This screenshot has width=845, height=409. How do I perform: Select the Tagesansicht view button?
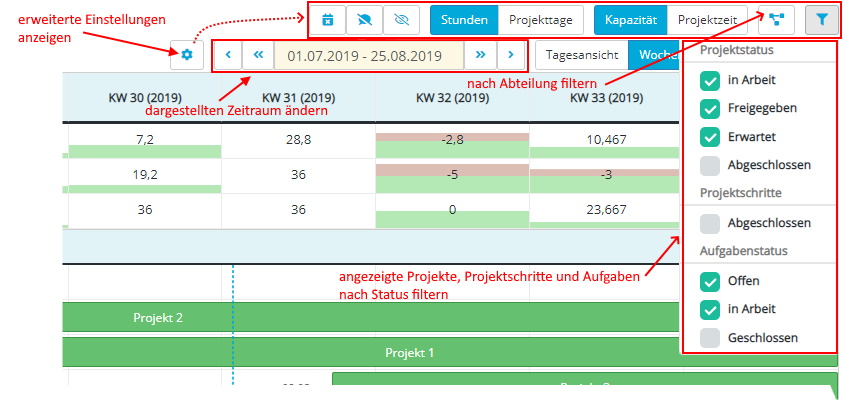(582, 56)
